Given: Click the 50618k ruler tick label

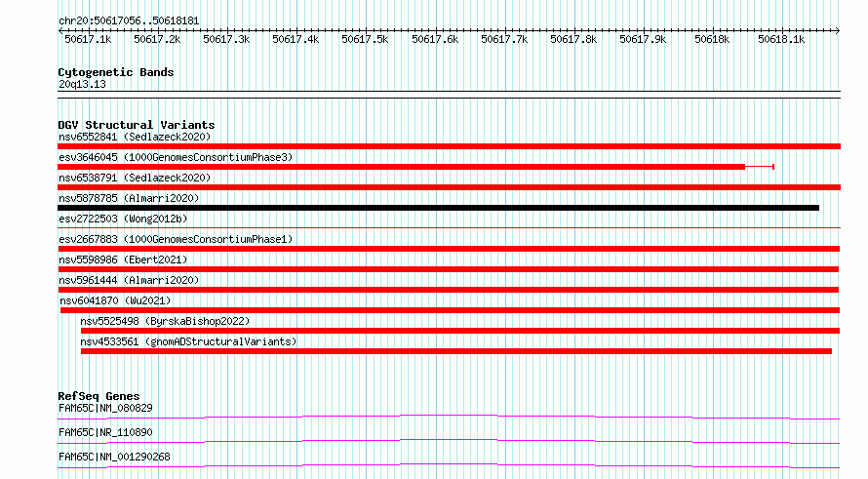Looking at the screenshot, I should pos(712,39).
